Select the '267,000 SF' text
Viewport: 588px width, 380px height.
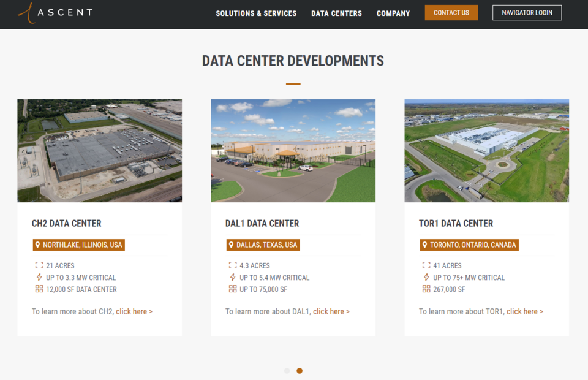pos(449,289)
